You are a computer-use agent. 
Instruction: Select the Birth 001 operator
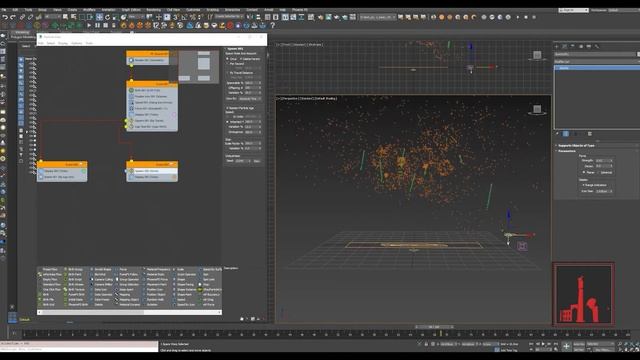(x=152, y=90)
